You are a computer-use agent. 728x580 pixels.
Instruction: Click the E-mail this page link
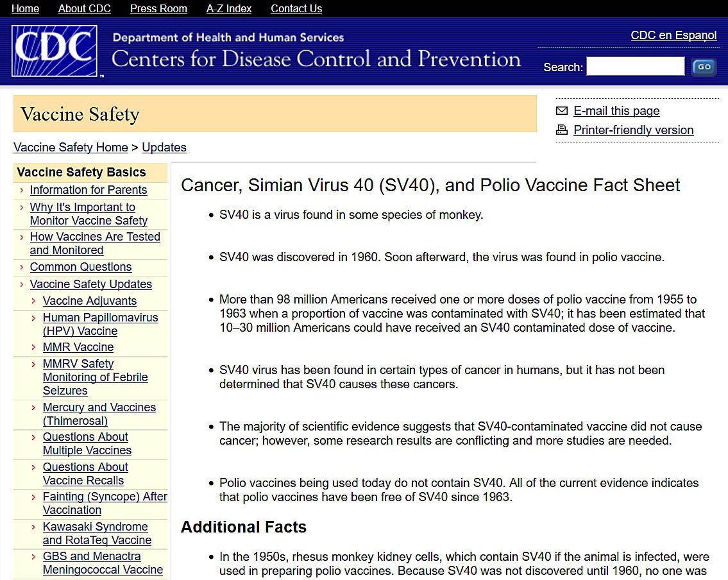616,111
